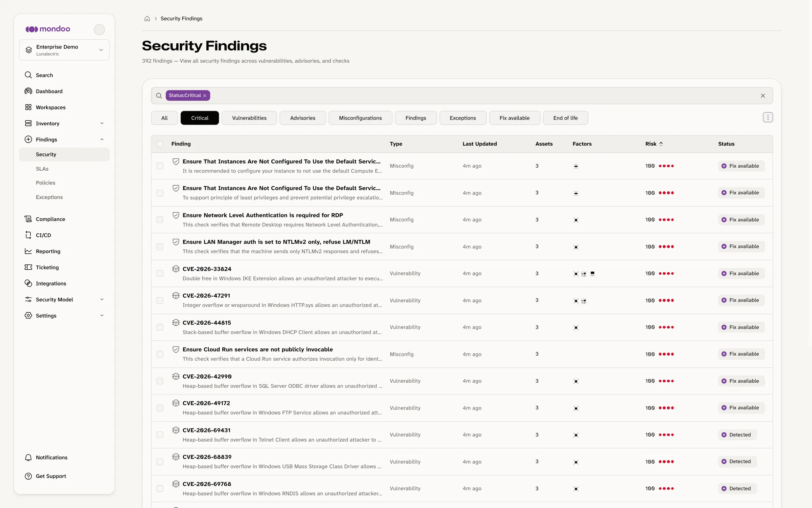Collapse the Findings menu
The height and width of the screenshot is (508, 812).
(64, 140)
